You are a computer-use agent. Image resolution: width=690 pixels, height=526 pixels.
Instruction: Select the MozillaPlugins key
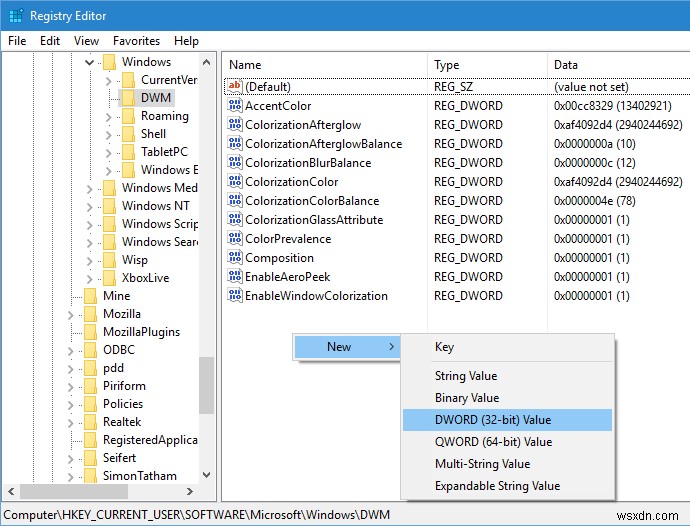[x=141, y=332]
